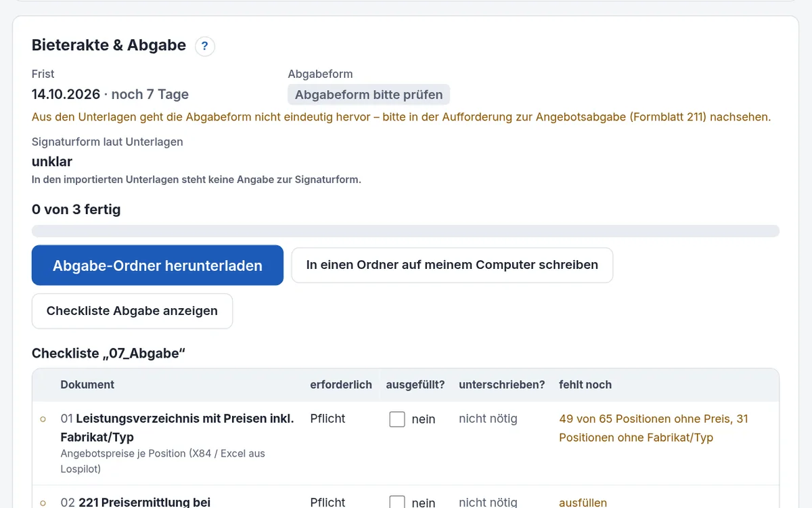Viewport: 812px width, 508px height.
Task: Click 01 Leistungsverzeichnis mit Preisen document title
Action: (177, 428)
